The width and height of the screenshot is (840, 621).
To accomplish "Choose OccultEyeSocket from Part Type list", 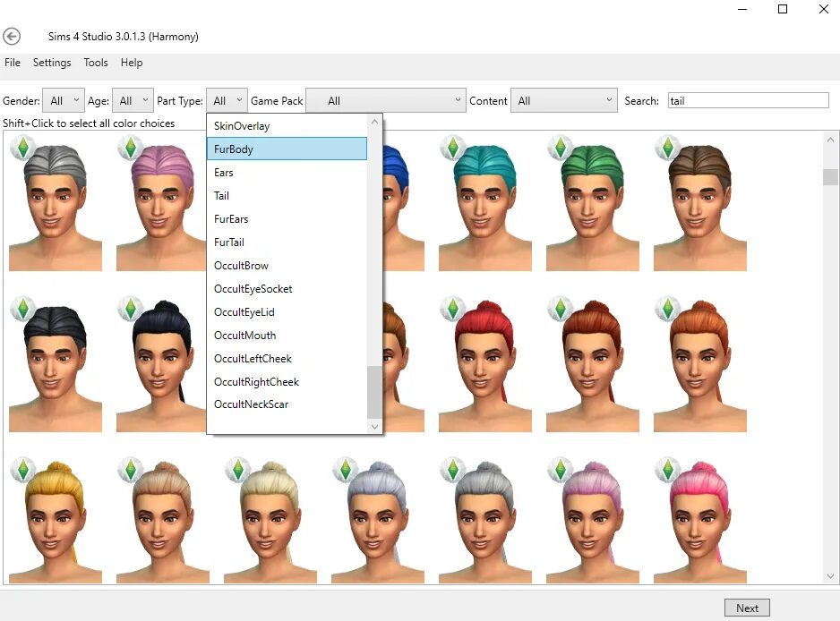I will 287,288.
